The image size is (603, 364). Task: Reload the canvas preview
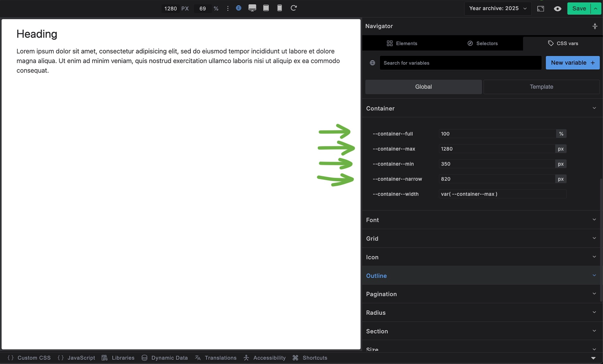click(293, 8)
